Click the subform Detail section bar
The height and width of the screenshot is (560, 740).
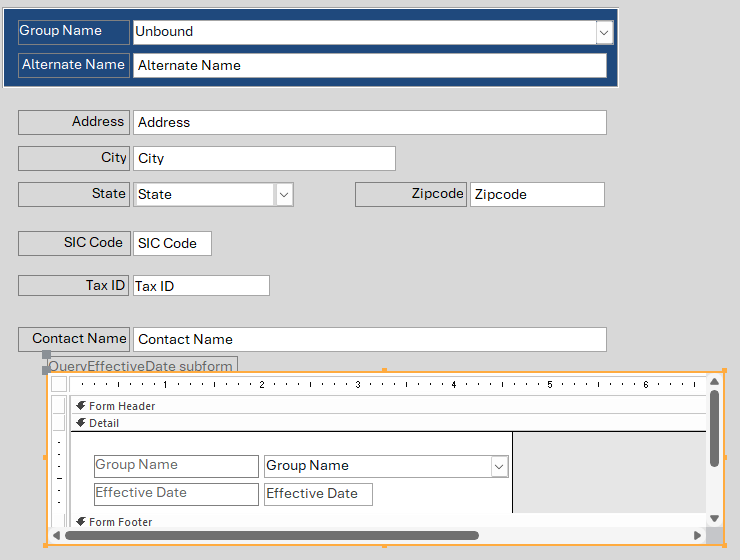[388, 423]
